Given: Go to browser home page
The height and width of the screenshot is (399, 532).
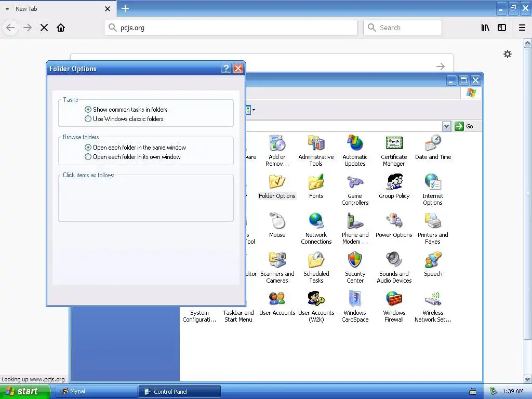Looking at the screenshot, I should tap(61, 28).
